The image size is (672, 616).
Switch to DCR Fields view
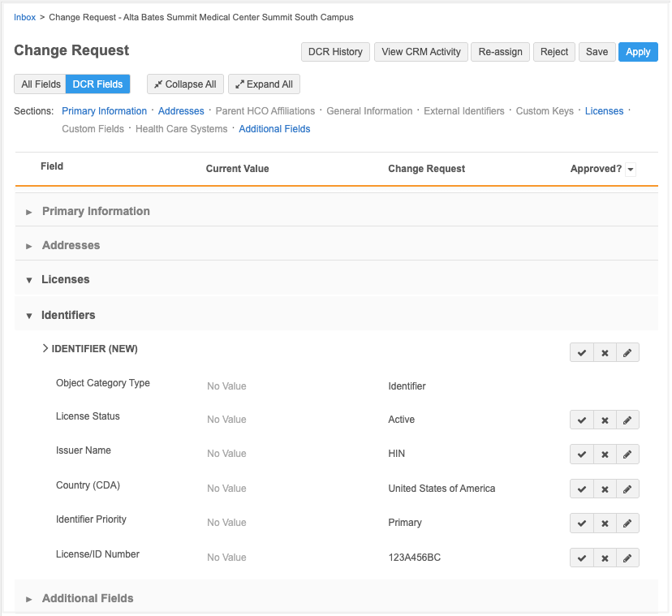pyautogui.click(x=97, y=84)
